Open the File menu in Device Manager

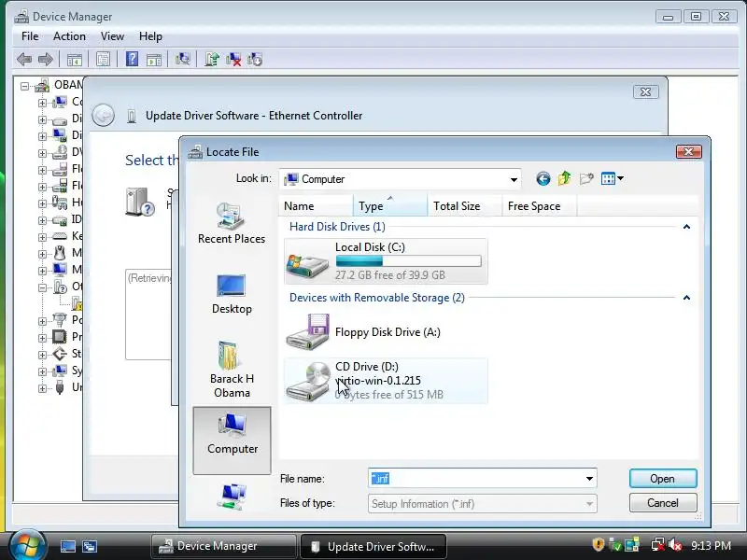pyautogui.click(x=30, y=36)
